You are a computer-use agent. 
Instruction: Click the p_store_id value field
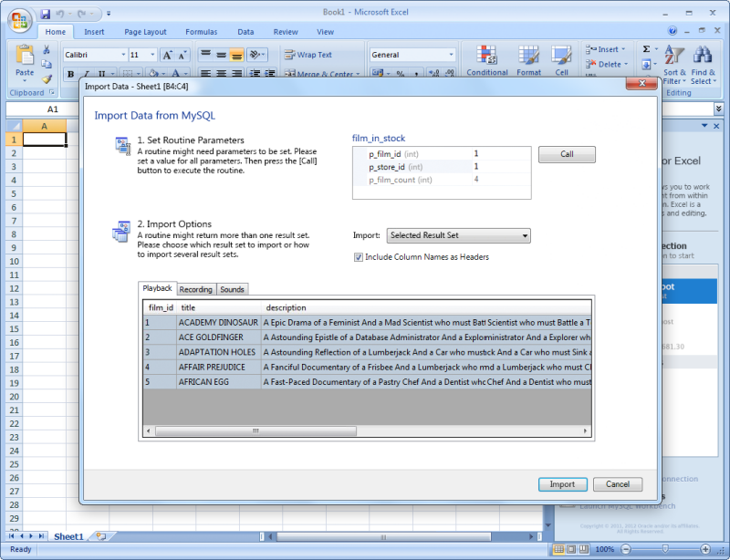point(501,167)
